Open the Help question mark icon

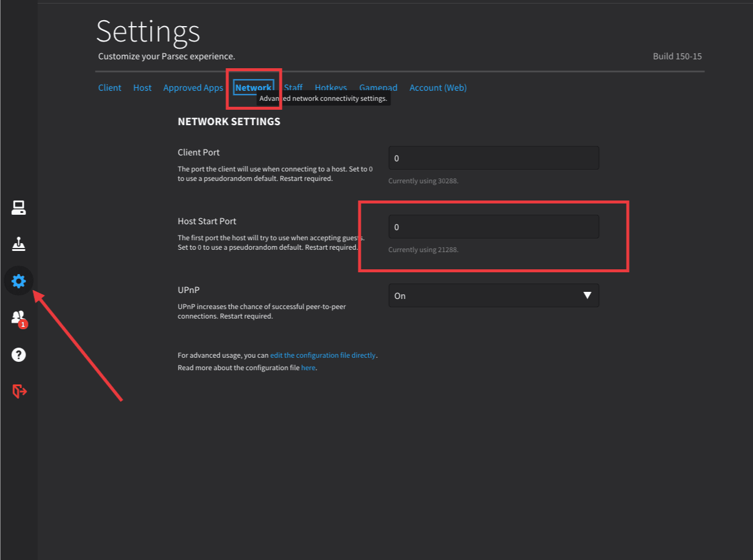coord(18,355)
